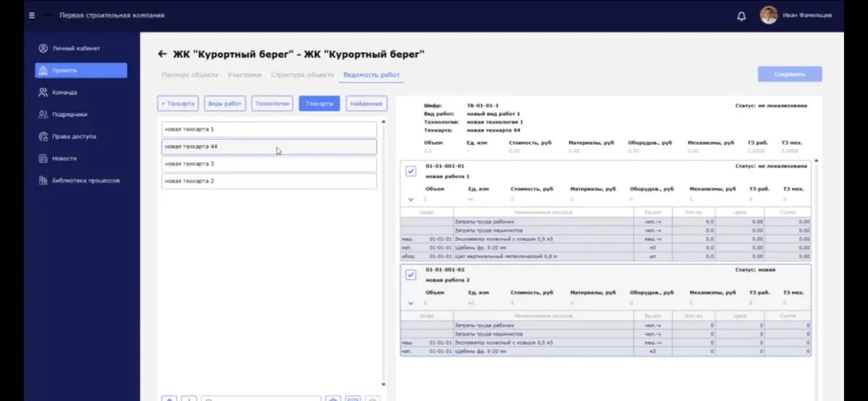This screenshot has height=401, width=868.
Task: Select новая техкарта 2 in the list
Action: click(x=269, y=181)
